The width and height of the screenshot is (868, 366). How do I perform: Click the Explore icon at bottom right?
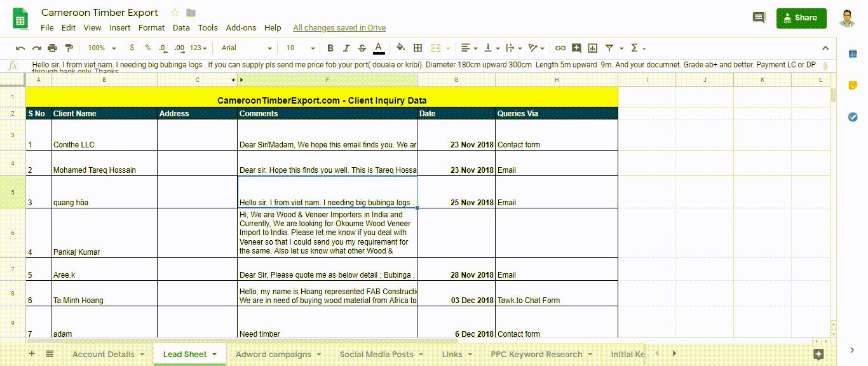click(818, 354)
